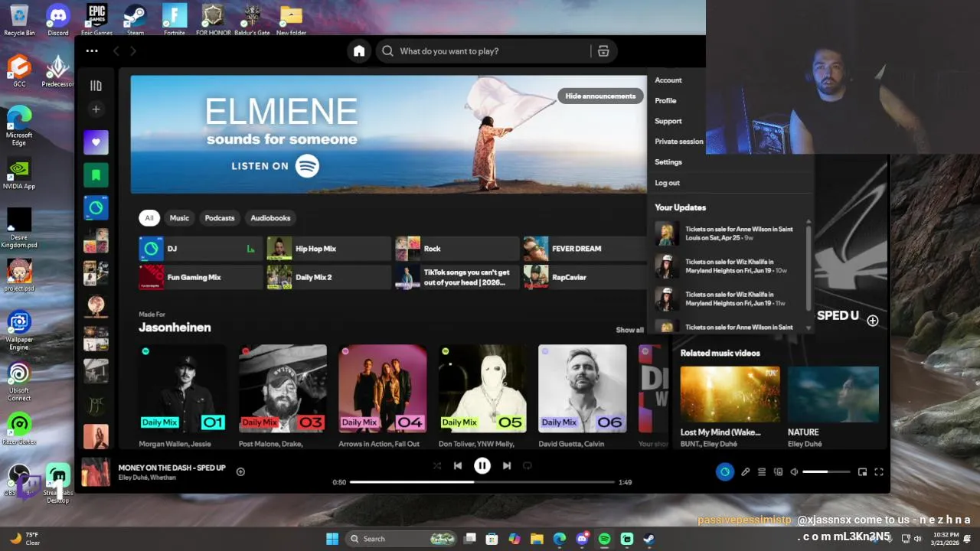Viewport: 980px width, 551px height.
Task: Open the Fun Gaming Mix shortcut
Action: 201,277
